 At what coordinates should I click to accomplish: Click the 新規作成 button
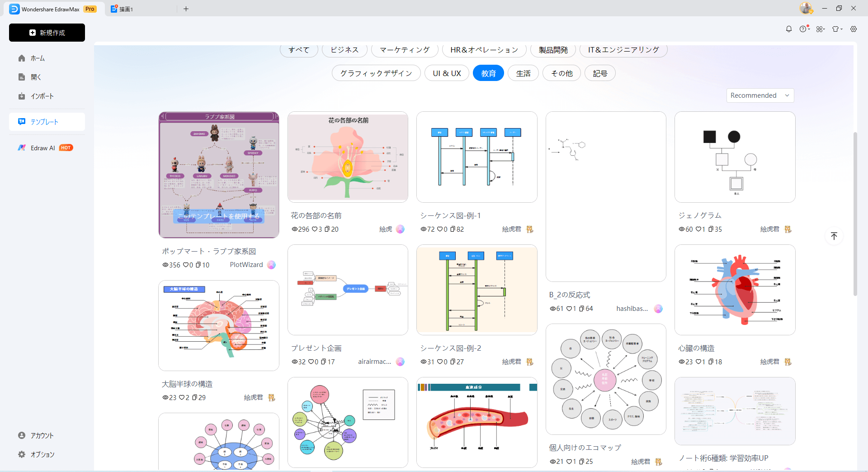click(x=47, y=32)
